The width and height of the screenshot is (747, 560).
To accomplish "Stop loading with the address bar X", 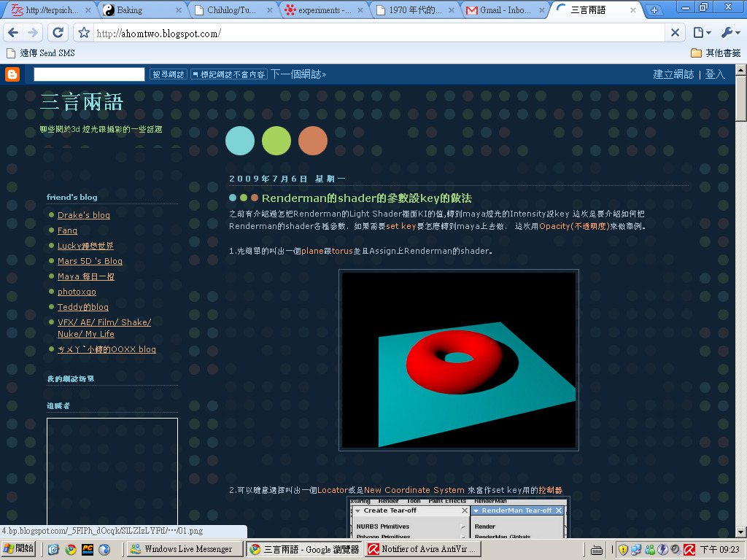I will [675, 33].
